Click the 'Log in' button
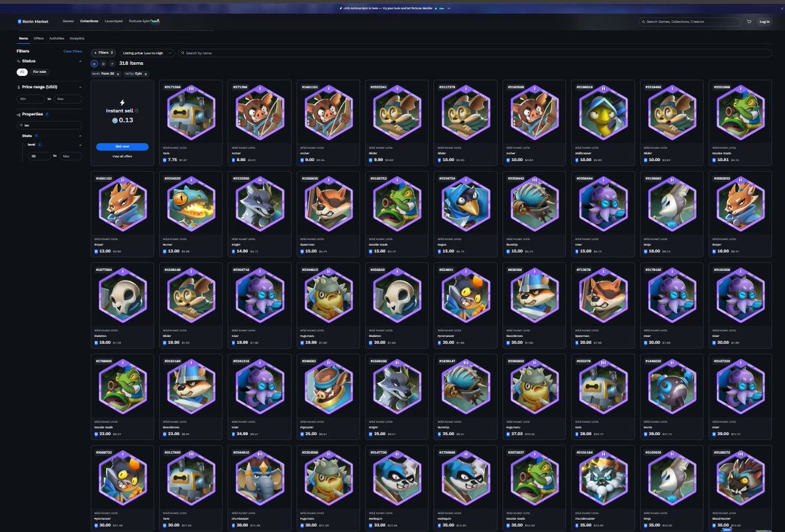 click(x=764, y=22)
